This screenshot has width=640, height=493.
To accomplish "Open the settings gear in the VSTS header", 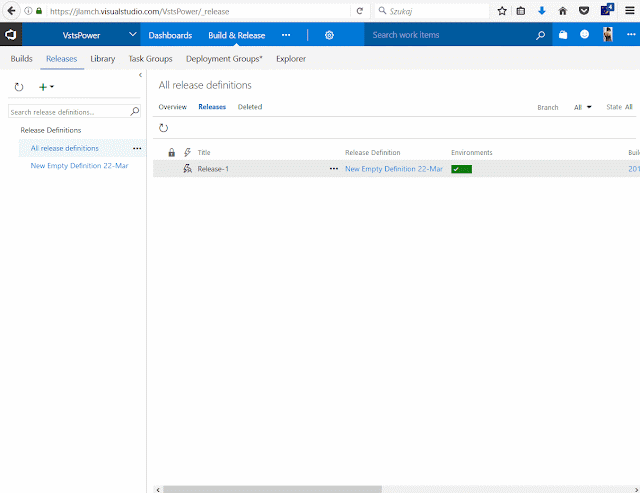I will pos(329,35).
